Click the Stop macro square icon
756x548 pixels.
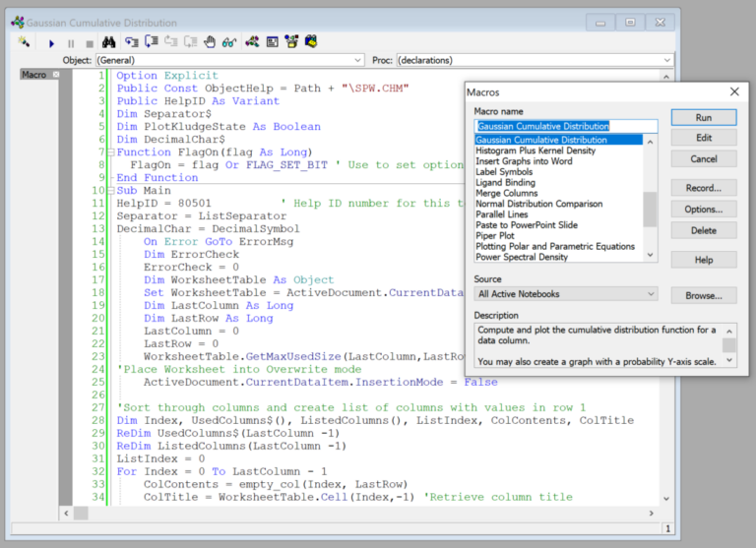click(90, 42)
